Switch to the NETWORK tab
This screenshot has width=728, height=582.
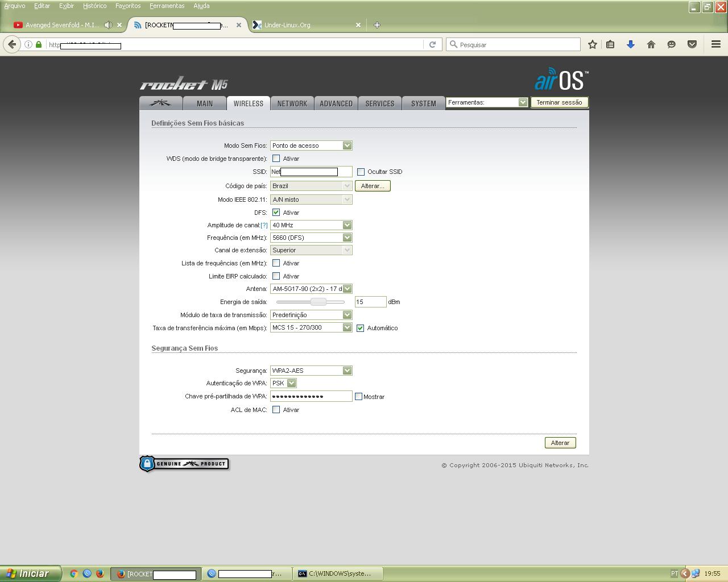[x=292, y=103]
